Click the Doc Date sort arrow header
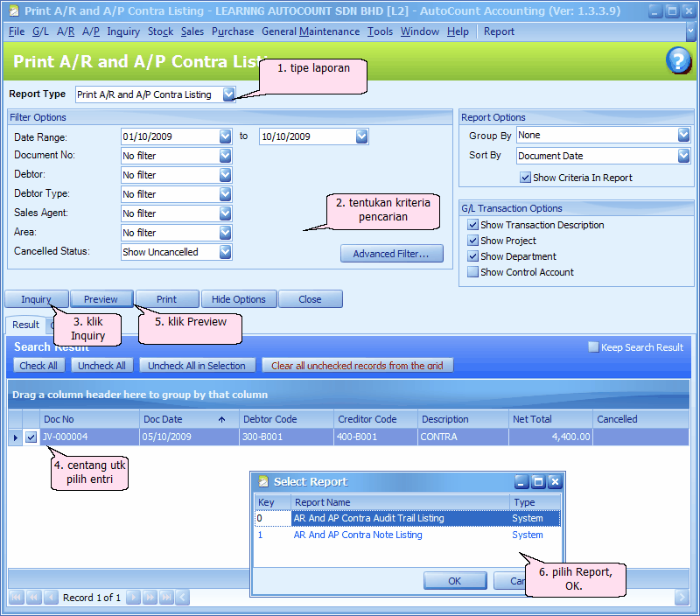The width and height of the screenshot is (700, 616). (221, 419)
